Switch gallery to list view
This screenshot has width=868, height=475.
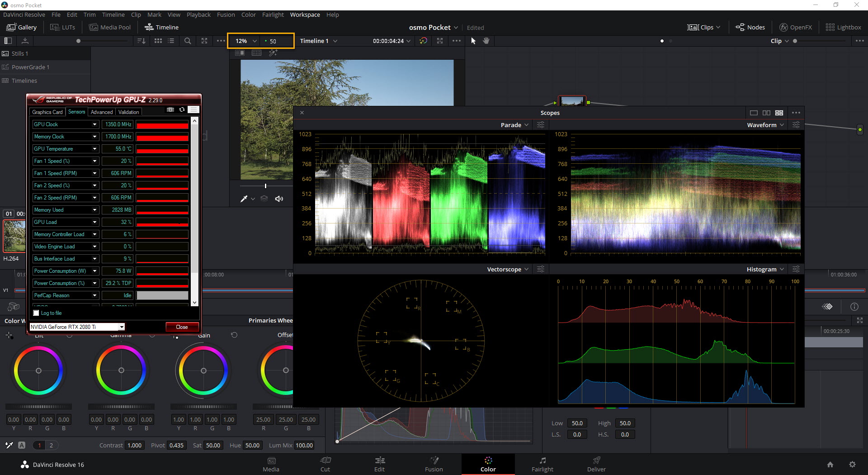[171, 41]
